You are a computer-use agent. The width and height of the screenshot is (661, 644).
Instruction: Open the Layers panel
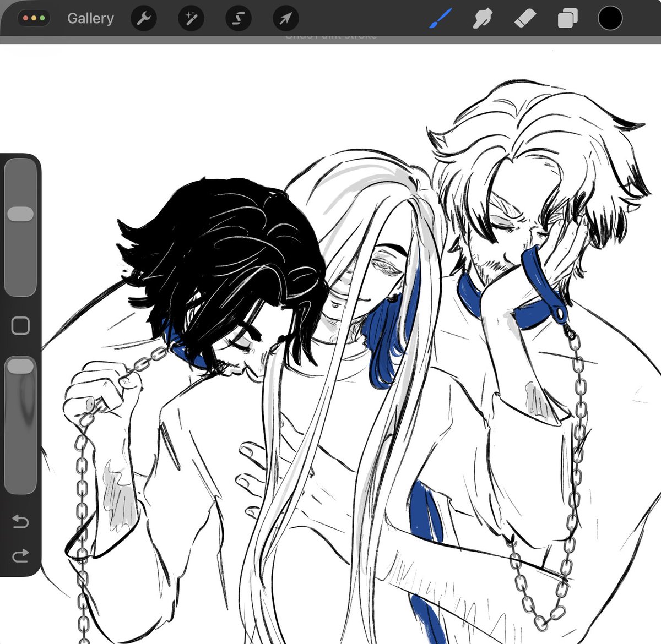[567, 19]
